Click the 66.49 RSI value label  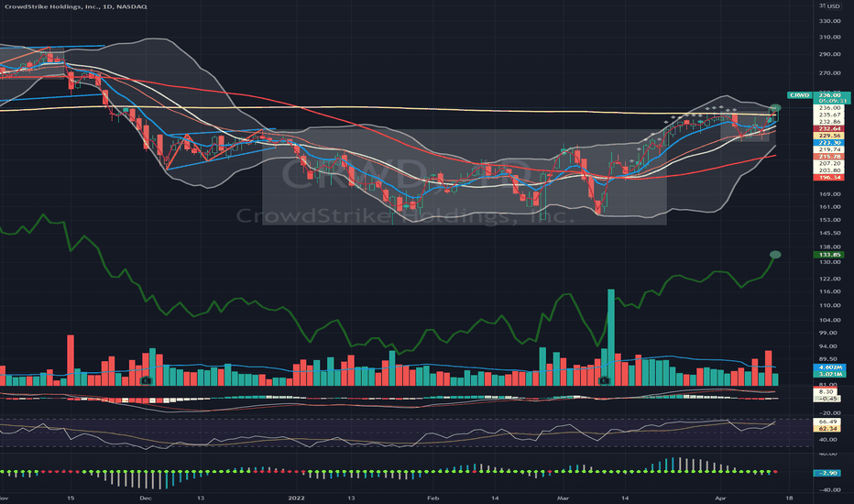click(x=827, y=422)
